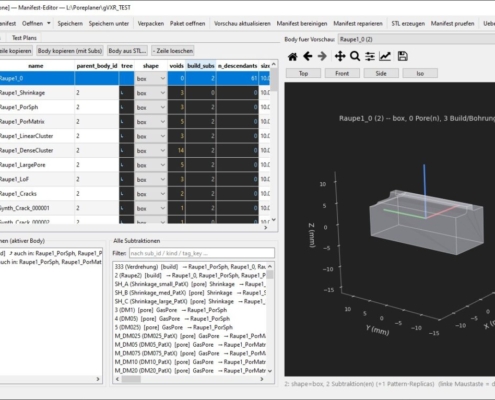This screenshot has width=495, height=400.
Task: Set preview to Iso view
Action: tap(420, 73)
